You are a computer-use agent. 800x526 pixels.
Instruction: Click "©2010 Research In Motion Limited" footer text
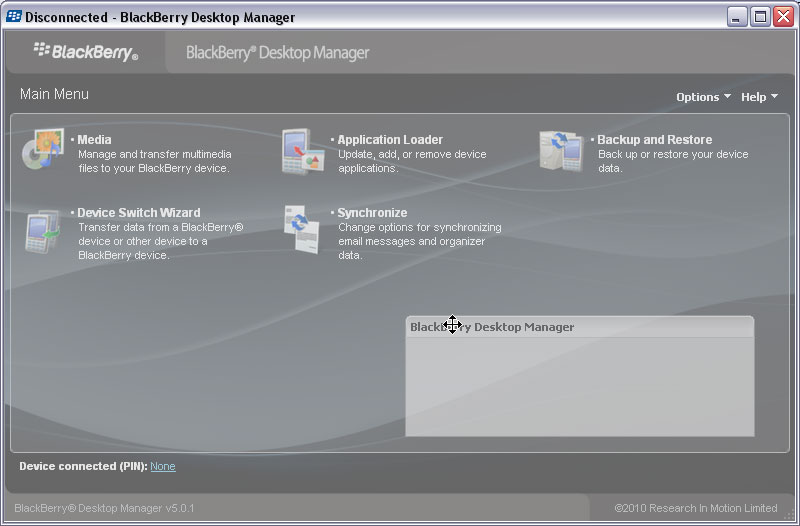pyautogui.click(x=696, y=508)
